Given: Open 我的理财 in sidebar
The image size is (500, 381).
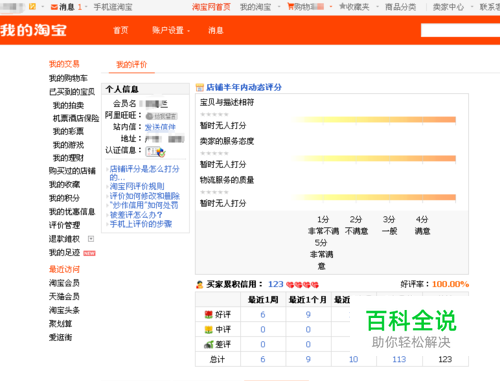Looking at the screenshot, I should point(68,158).
